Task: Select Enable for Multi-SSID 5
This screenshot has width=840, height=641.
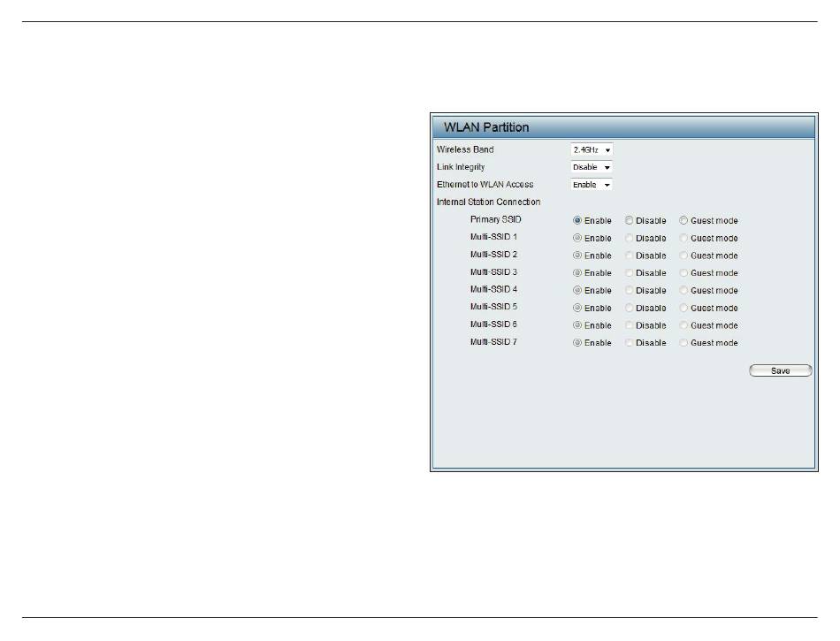Action: point(577,308)
